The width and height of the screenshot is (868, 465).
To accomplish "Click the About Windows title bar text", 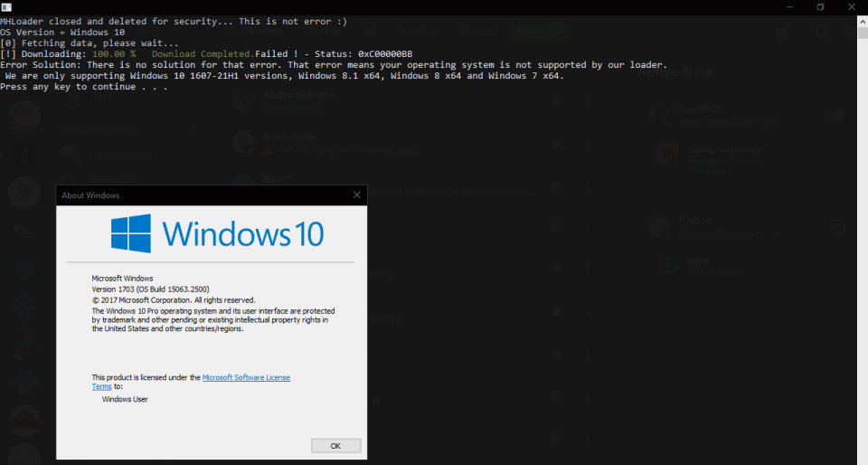I will point(90,195).
